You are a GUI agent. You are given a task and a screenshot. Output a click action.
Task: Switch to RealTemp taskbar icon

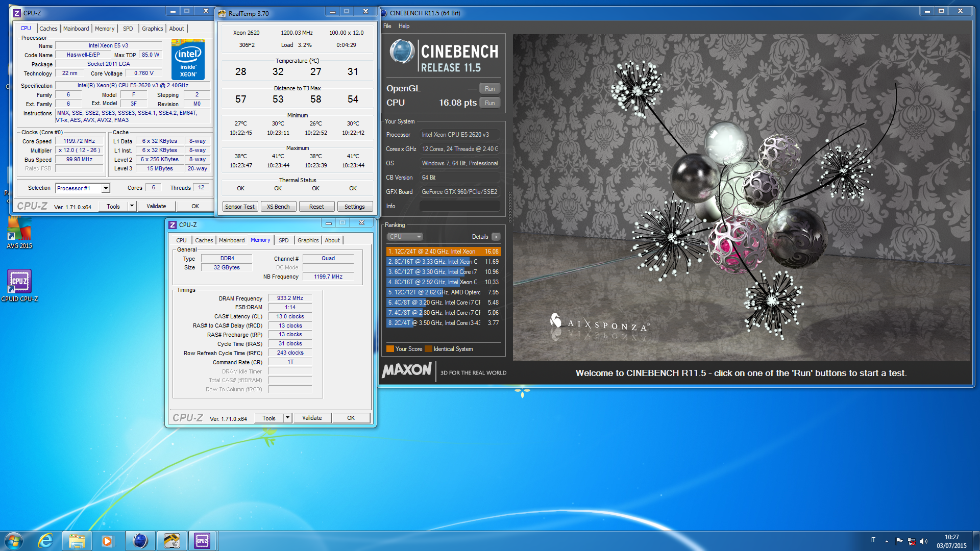pyautogui.click(x=171, y=541)
